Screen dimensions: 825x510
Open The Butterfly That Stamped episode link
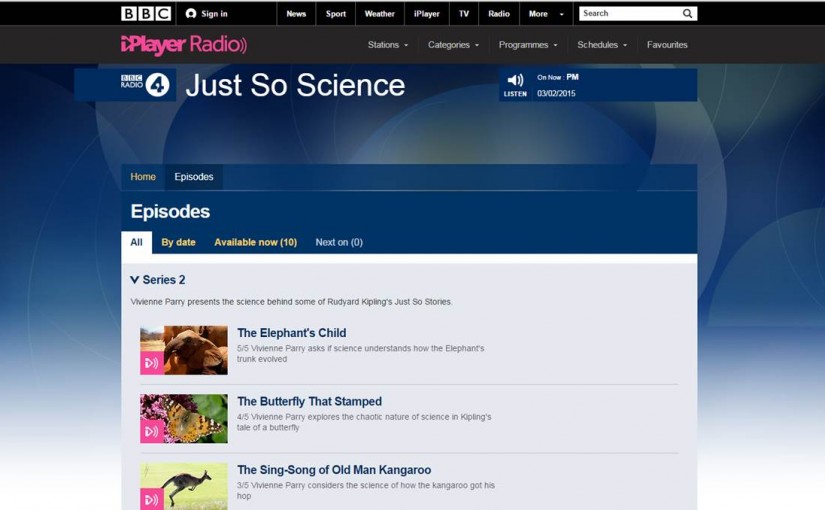[x=309, y=401]
